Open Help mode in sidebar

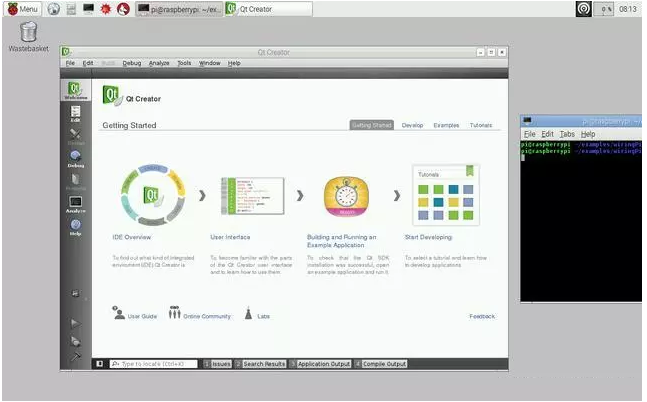click(75, 227)
